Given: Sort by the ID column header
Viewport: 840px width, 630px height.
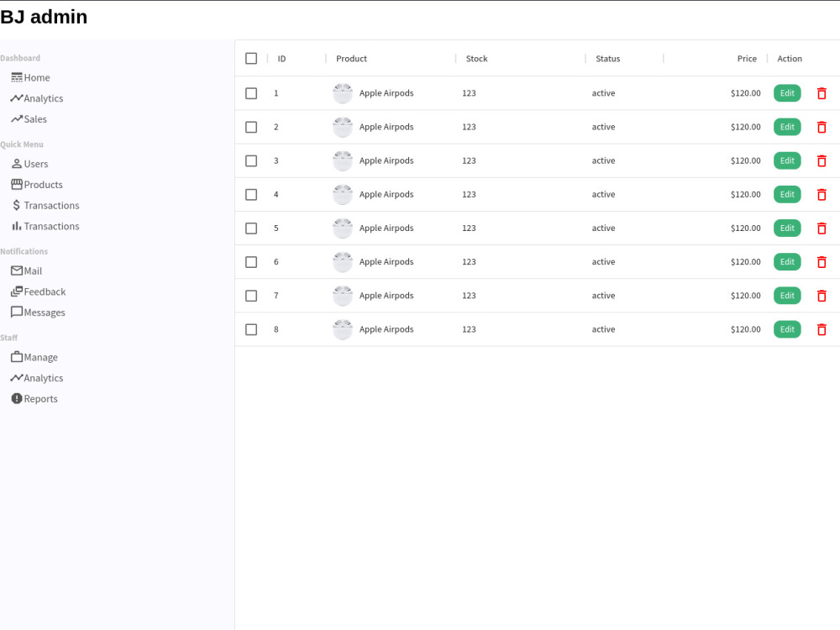Looking at the screenshot, I should coord(281,59).
